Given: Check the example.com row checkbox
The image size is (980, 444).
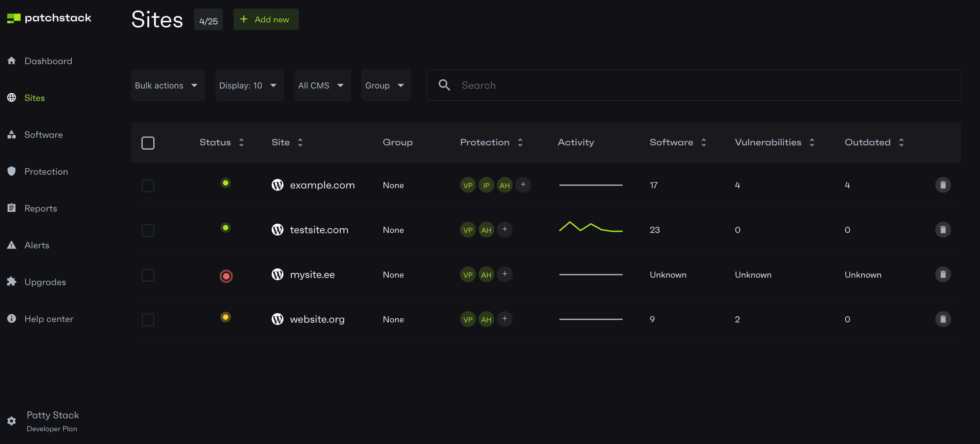Looking at the screenshot, I should coord(148,186).
